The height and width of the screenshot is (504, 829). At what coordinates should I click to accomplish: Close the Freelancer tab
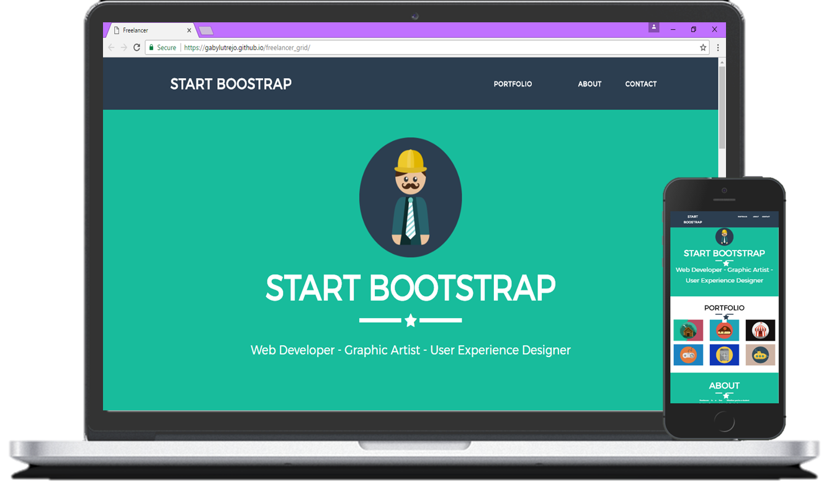189,30
